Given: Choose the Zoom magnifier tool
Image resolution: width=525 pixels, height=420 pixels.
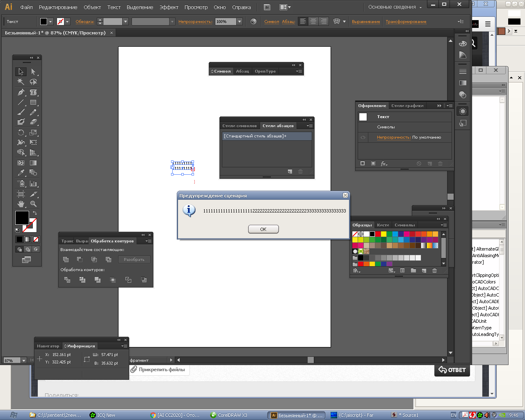Looking at the screenshot, I should pyautogui.click(x=33, y=204).
